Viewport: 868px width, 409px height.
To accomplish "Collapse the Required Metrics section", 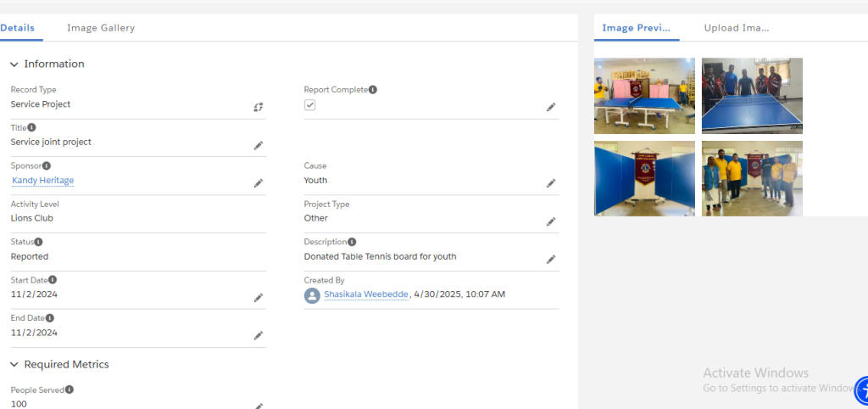I will [14, 365].
